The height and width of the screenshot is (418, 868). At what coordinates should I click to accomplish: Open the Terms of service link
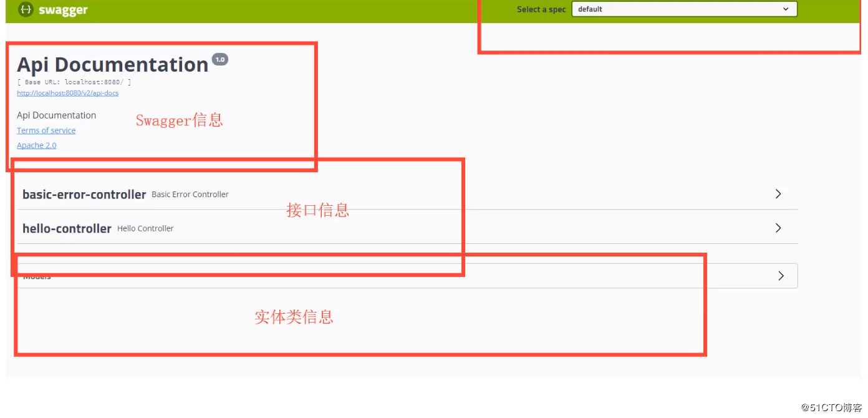(46, 130)
